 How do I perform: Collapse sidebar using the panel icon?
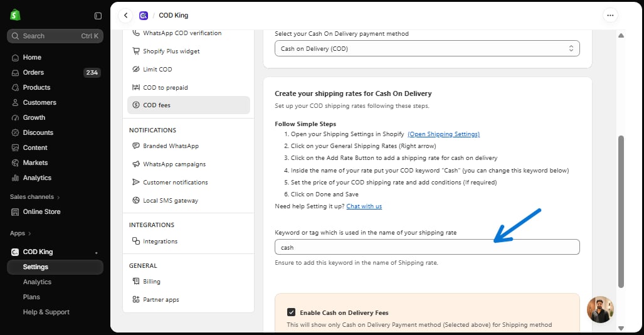[98, 16]
